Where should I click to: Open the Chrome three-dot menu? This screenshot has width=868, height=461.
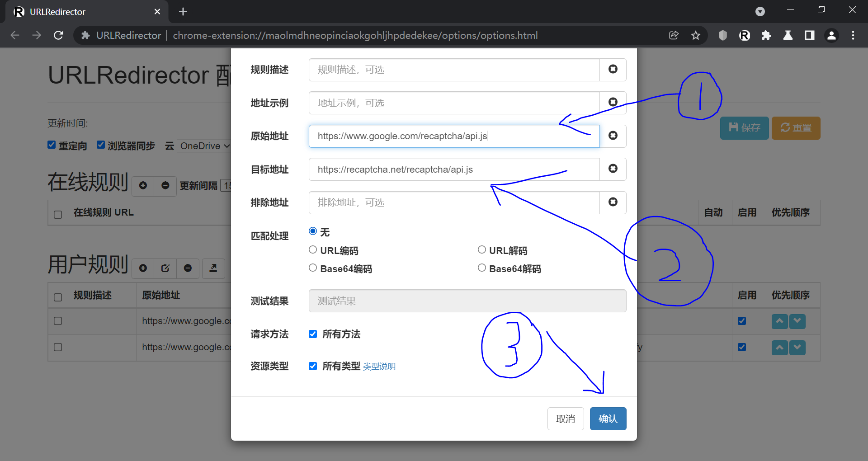pos(853,35)
